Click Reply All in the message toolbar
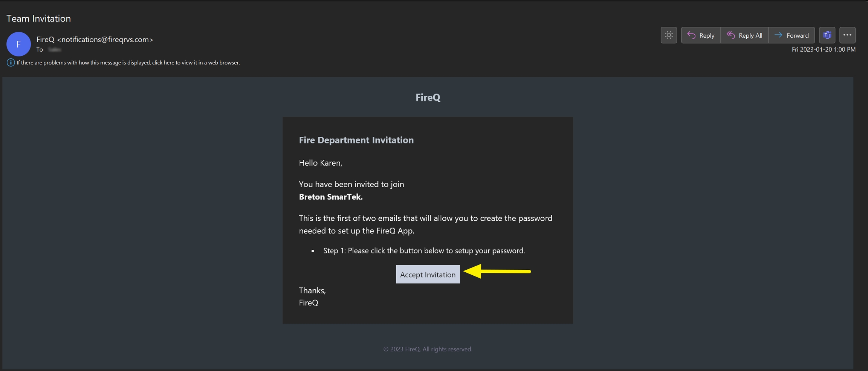This screenshot has width=868, height=371. 744,35
